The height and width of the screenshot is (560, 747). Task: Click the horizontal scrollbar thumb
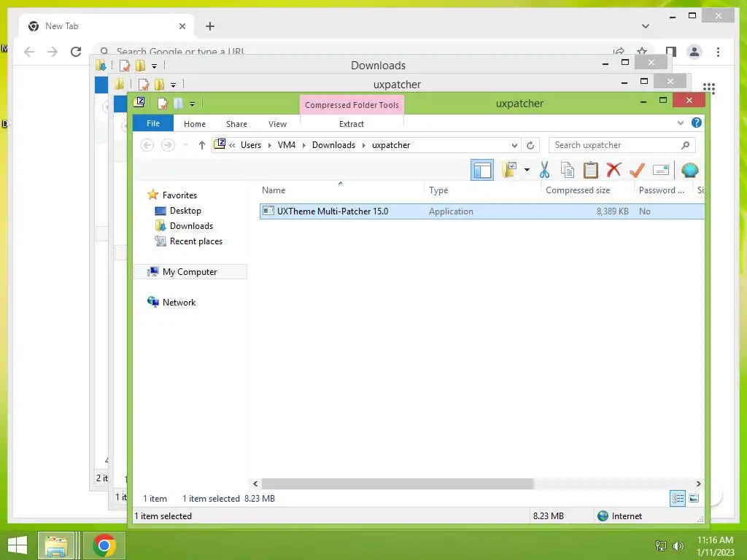pos(398,484)
